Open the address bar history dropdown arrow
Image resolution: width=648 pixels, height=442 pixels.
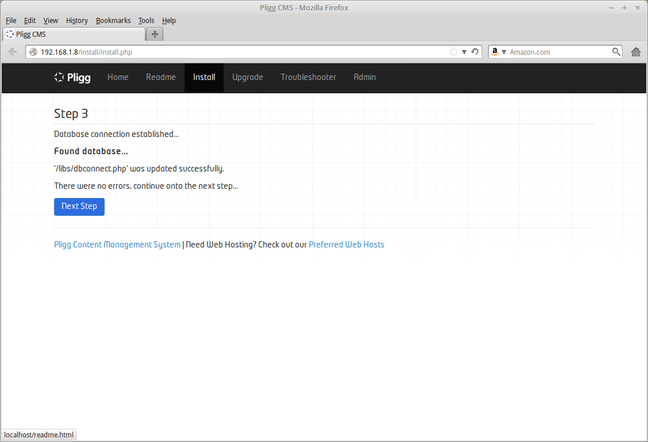tap(464, 52)
